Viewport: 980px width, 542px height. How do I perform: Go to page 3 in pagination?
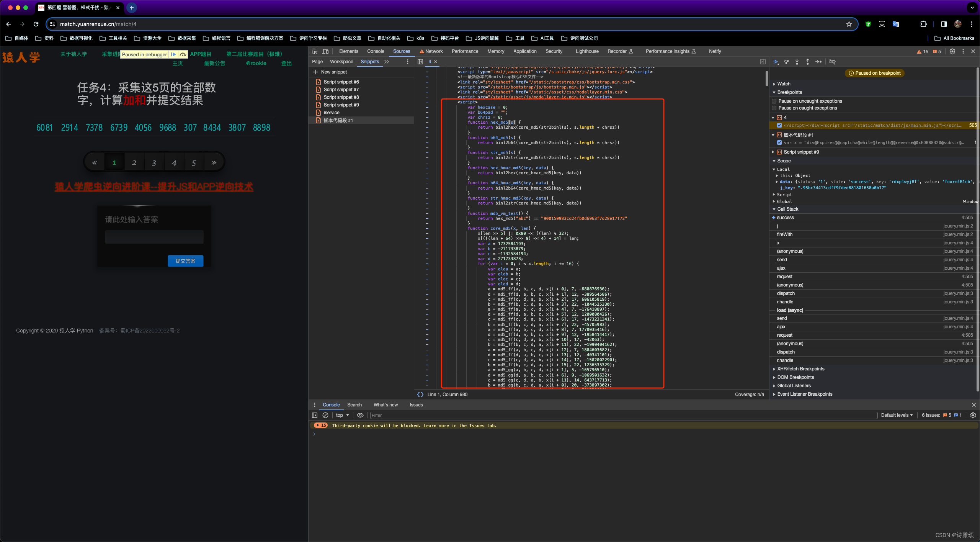(154, 163)
